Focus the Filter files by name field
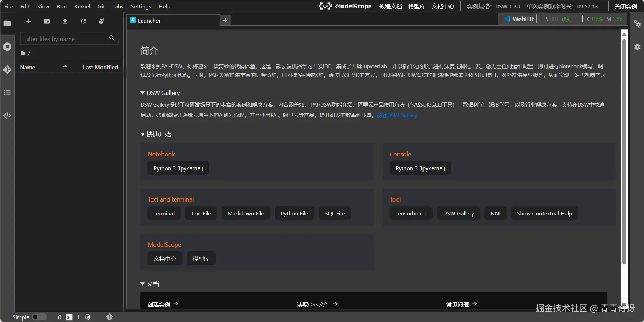Screen dimensions: 644x322 (69, 38)
